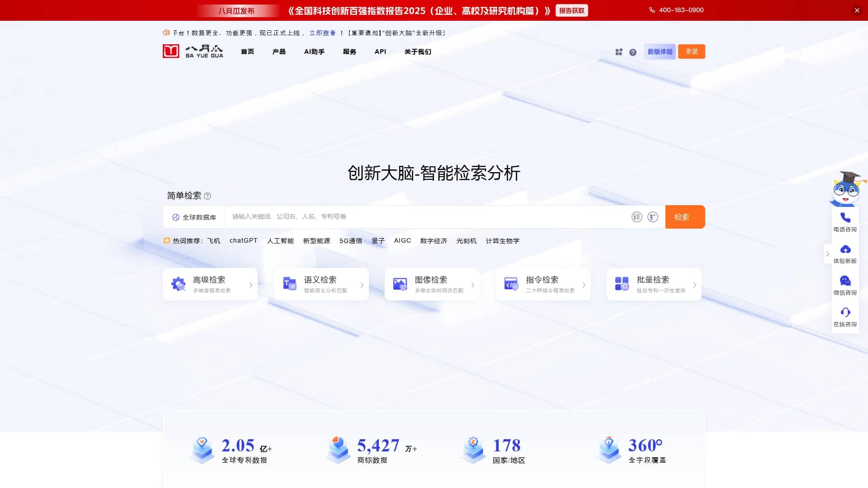Select hot word 量子
The height and width of the screenshot is (488, 868).
[378, 241]
